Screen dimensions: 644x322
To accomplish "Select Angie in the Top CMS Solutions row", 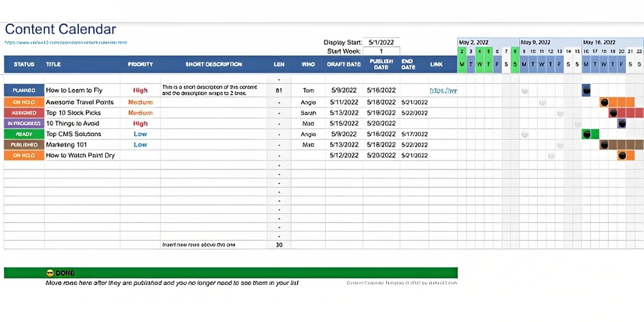I will 308,134.
